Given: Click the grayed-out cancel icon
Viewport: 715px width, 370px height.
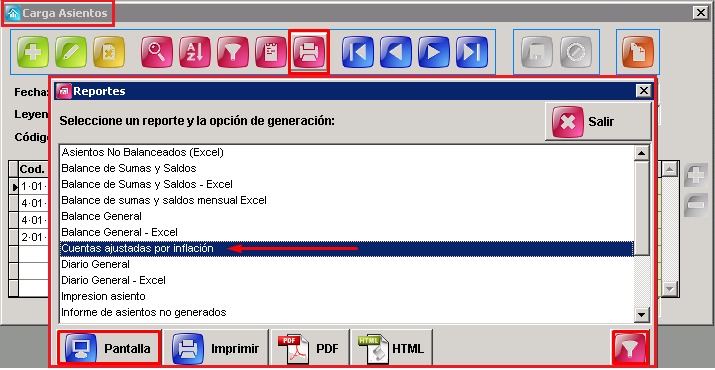Looking at the screenshot, I should tap(576, 52).
